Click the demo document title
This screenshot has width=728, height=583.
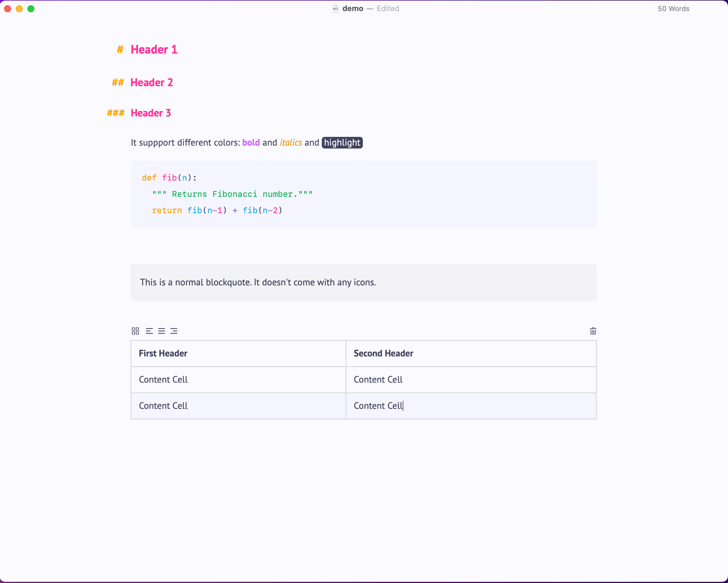pyautogui.click(x=353, y=8)
